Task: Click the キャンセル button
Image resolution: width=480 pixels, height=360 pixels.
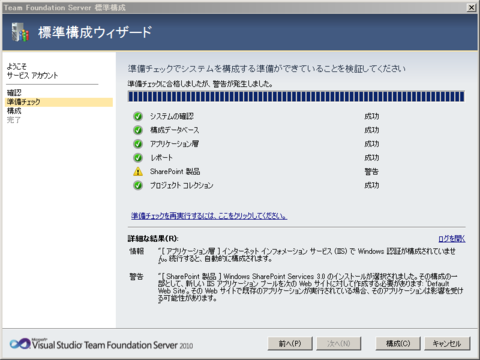Action: coord(447,344)
